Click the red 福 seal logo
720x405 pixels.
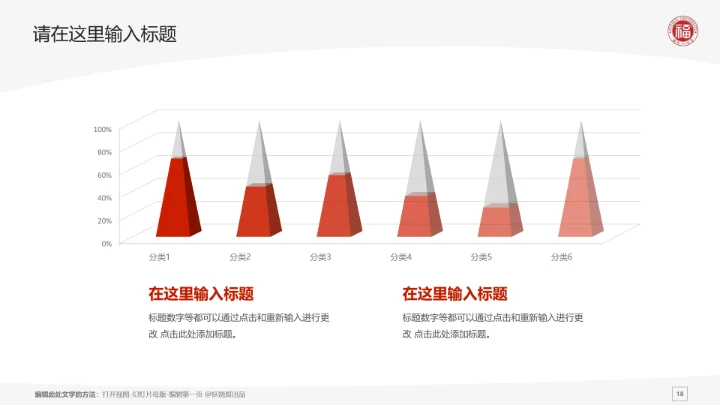pos(682,30)
